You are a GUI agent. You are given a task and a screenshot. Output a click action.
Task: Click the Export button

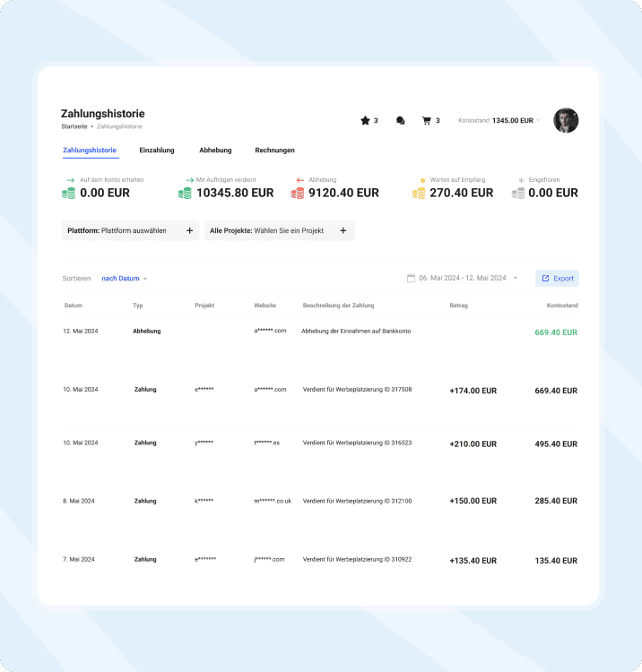click(x=557, y=278)
